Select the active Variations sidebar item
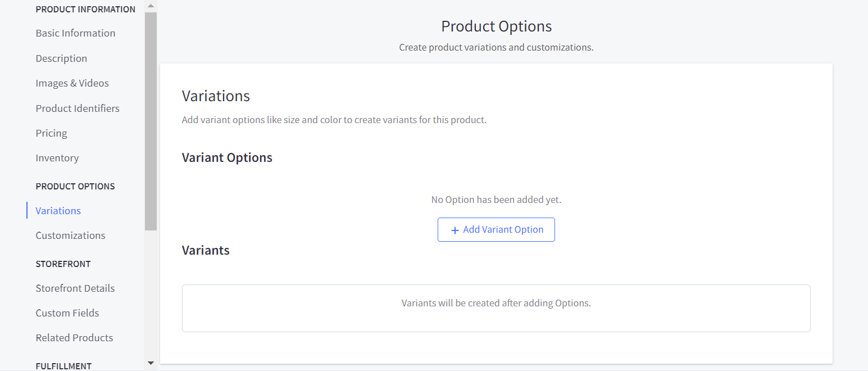868x371 pixels. pyautogui.click(x=58, y=211)
